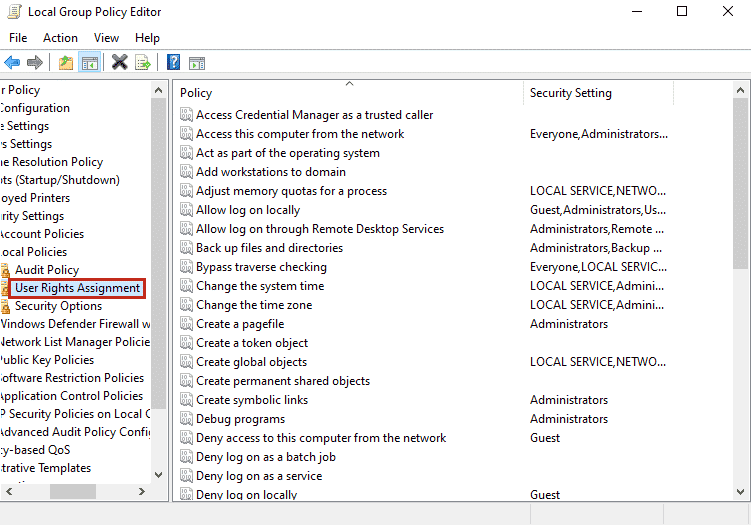Click icon beside Deny log on as a batch job
The image size is (751, 525).
[x=186, y=457]
